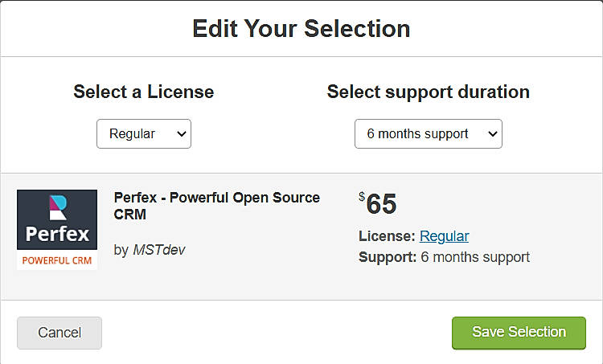603x364 pixels.
Task: Click the dollar sign beside the price
Action: (362, 196)
